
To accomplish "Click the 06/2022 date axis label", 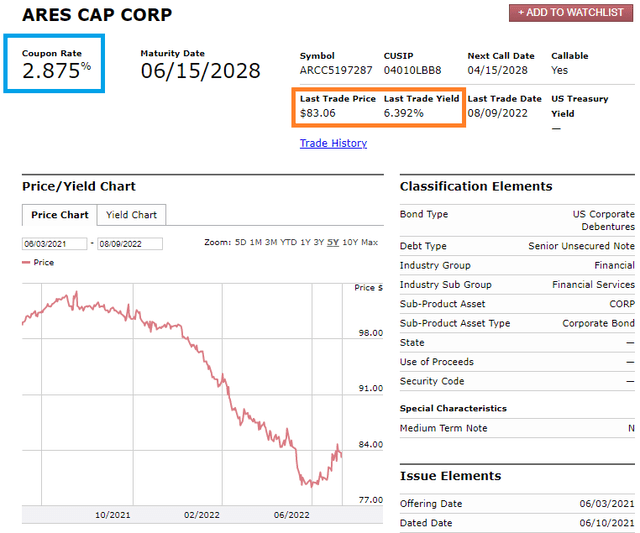I will 291,515.
